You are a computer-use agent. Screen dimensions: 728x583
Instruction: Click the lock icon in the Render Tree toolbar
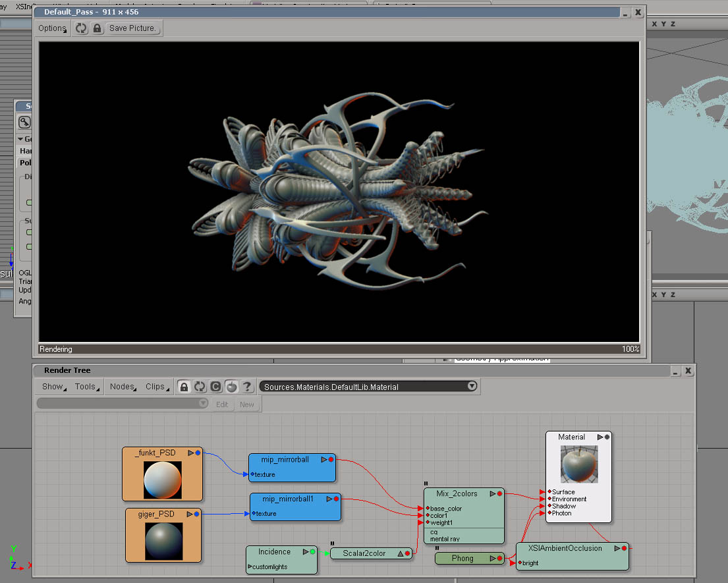pos(184,387)
